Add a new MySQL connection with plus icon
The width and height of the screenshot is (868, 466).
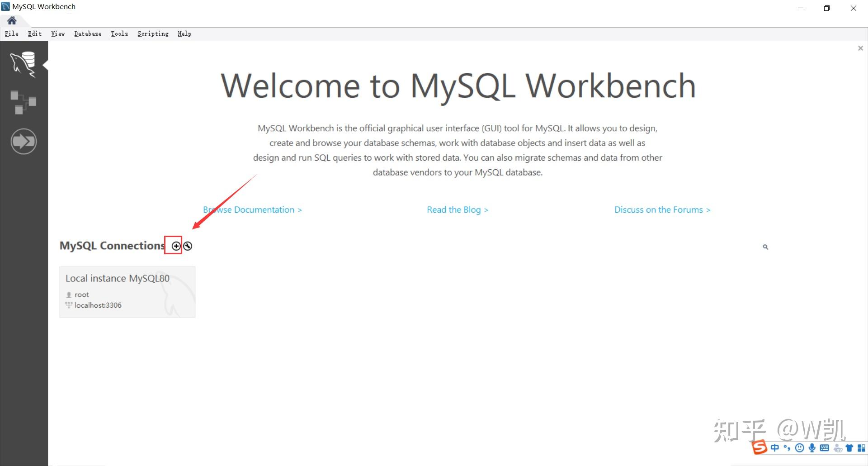(176, 246)
